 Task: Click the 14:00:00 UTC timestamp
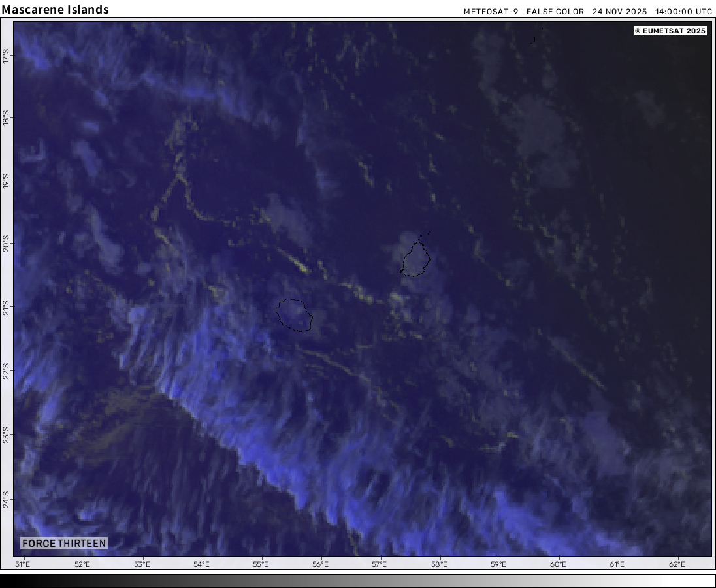coord(683,12)
